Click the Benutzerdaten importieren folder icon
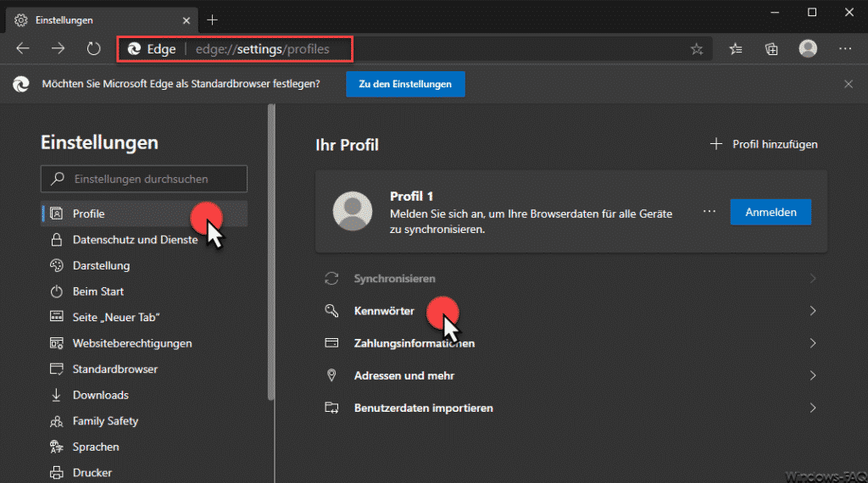Image resolution: width=868 pixels, height=483 pixels. (x=331, y=408)
